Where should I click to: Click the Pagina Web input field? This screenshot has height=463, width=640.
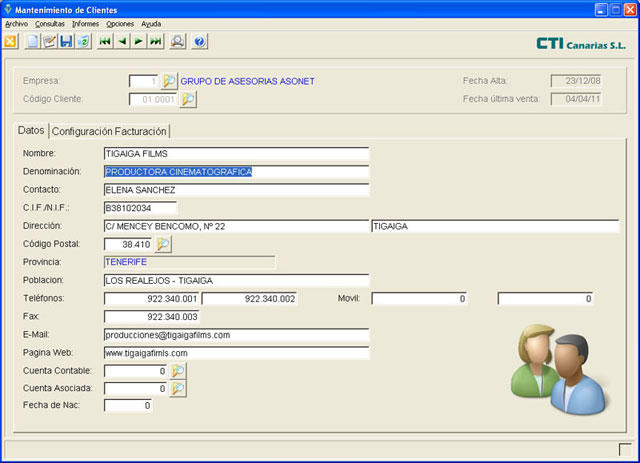(x=236, y=353)
